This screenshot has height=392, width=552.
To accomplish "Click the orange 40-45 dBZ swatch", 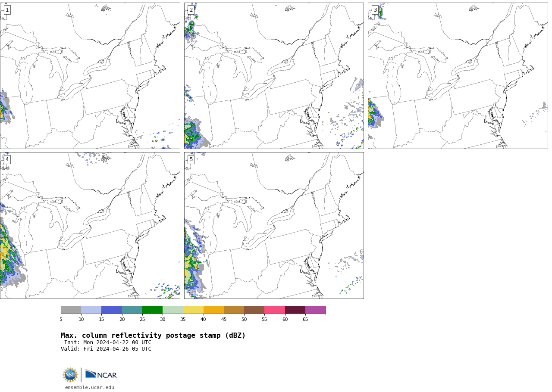I will (x=213, y=310).
